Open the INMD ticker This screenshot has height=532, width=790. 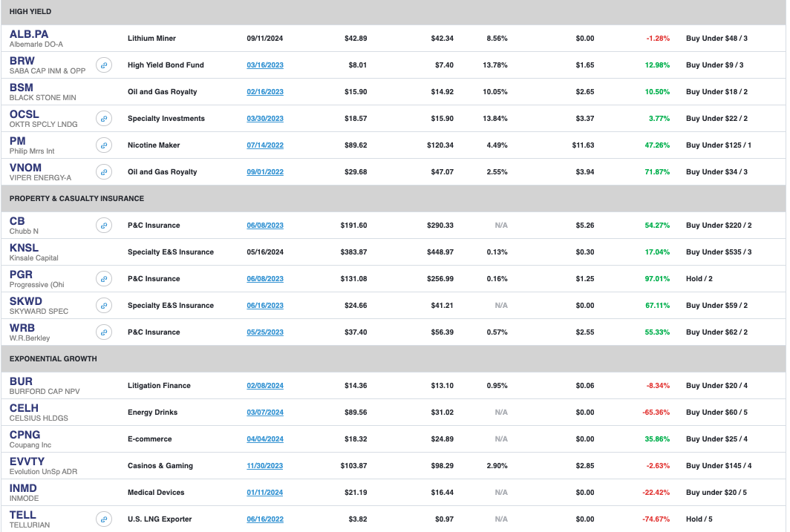[x=23, y=488]
